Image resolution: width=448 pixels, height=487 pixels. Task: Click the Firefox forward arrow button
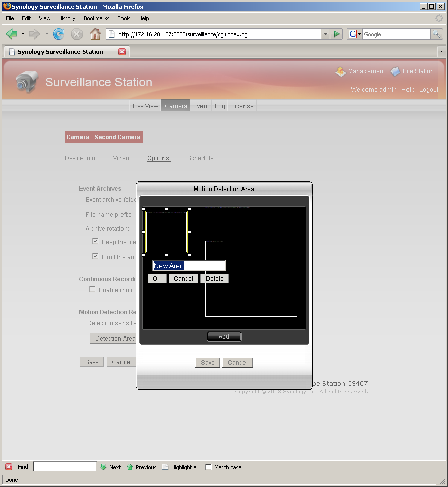pos(35,34)
